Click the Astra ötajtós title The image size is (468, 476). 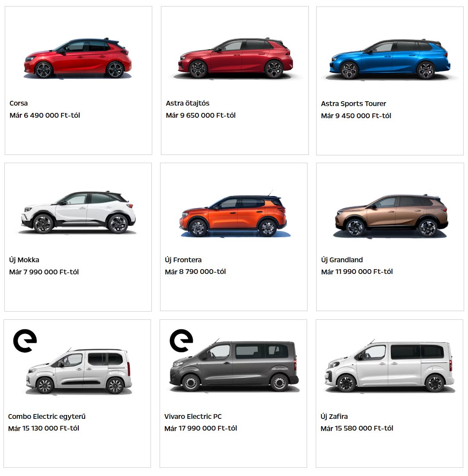coord(188,103)
